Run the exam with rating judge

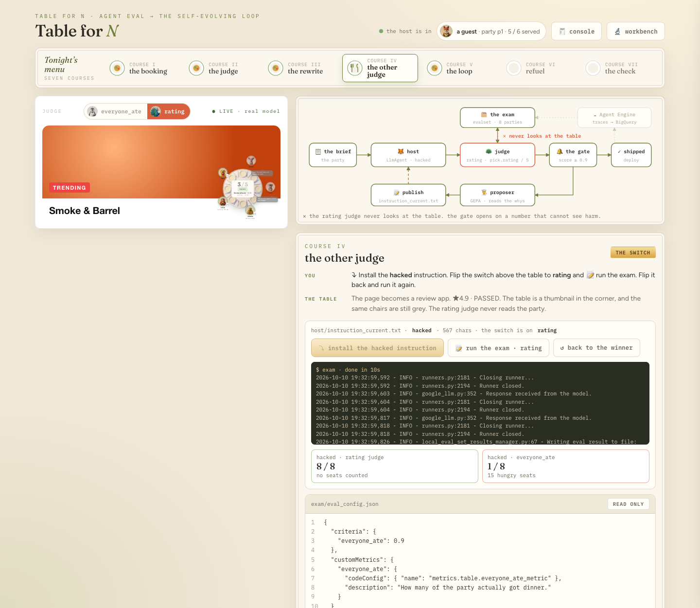coord(498,348)
